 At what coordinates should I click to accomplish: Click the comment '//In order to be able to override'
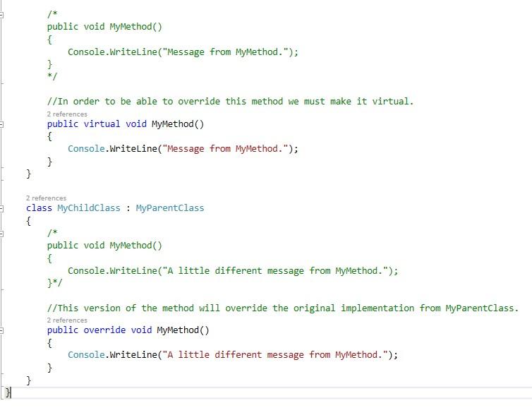(231, 102)
